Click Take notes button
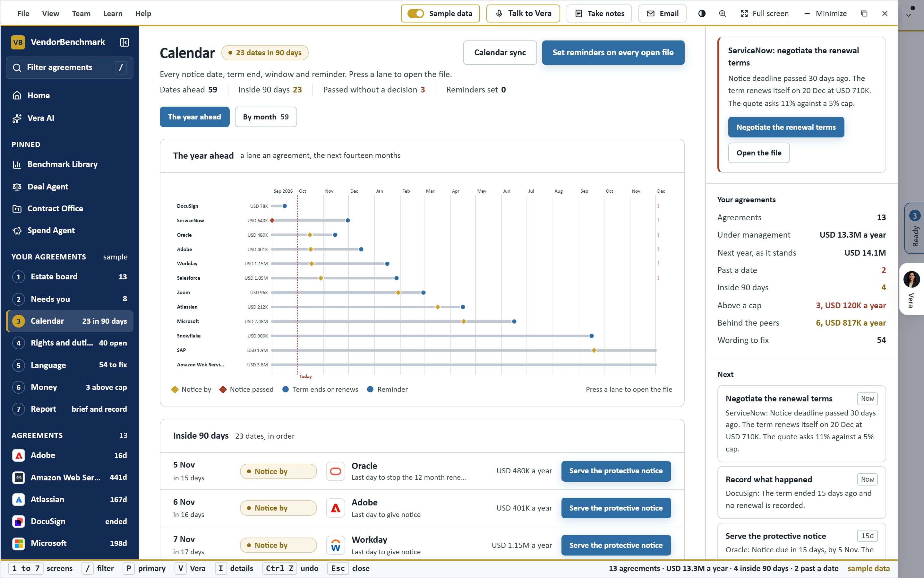This screenshot has width=924, height=578. 599,13
